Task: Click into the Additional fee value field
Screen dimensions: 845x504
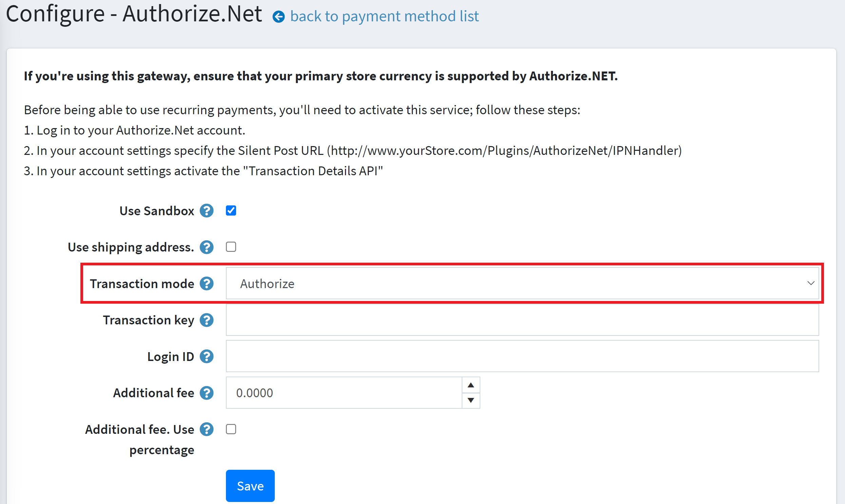Action: click(344, 392)
